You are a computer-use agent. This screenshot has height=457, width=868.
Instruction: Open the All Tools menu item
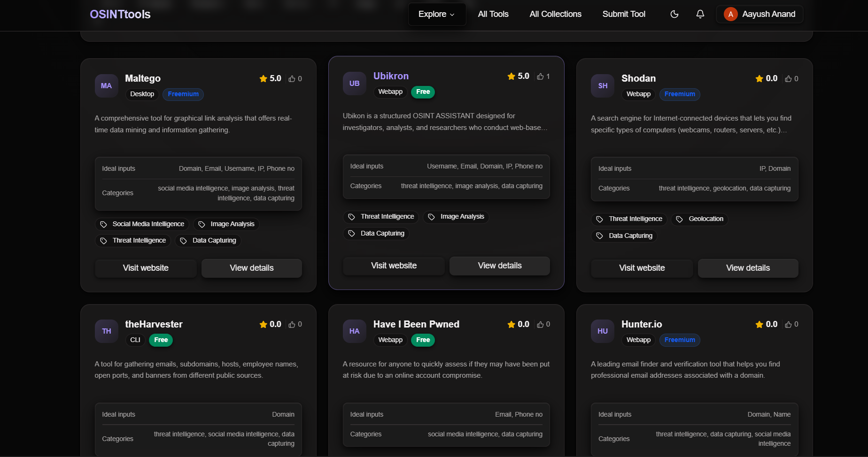coord(493,14)
